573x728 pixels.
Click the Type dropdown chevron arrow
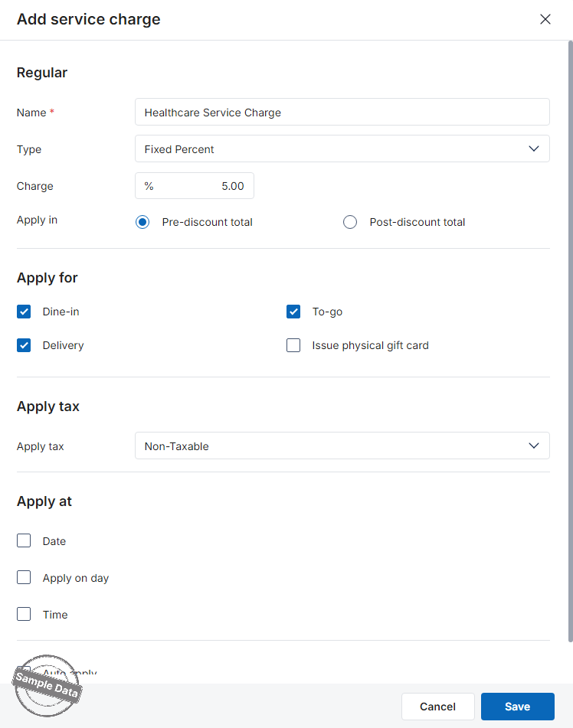click(x=534, y=149)
